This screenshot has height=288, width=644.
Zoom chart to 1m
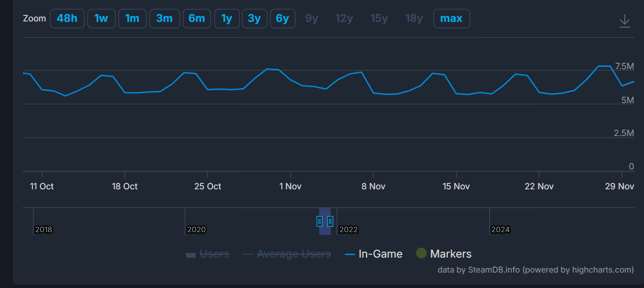click(132, 18)
